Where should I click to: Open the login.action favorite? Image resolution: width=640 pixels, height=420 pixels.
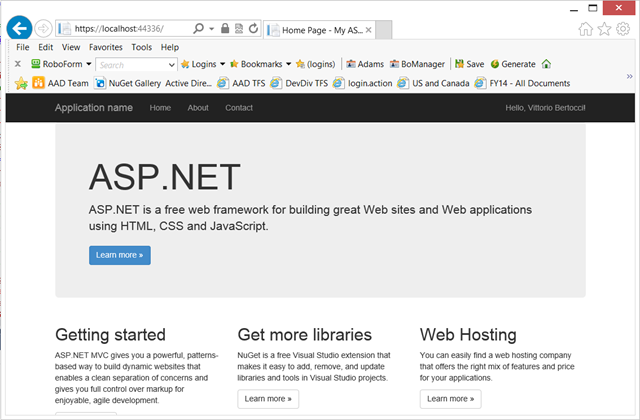[x=362, y=83]
